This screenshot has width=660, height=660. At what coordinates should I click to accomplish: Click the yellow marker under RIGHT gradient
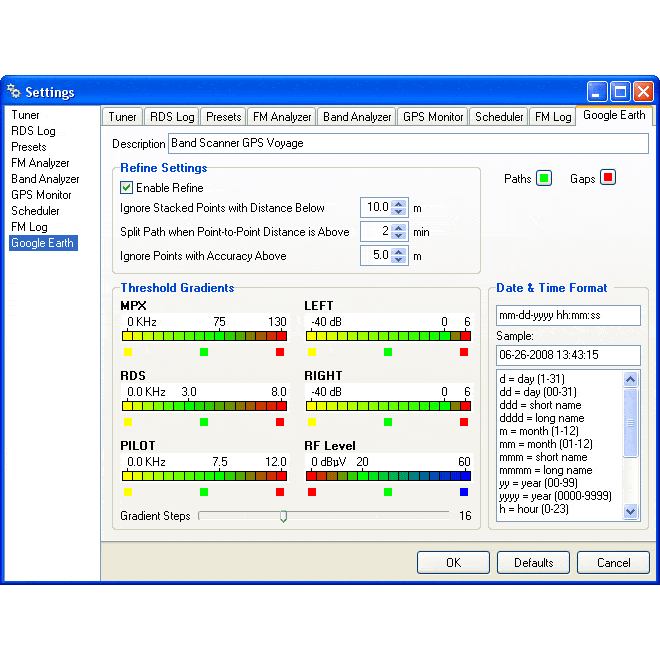312,422
